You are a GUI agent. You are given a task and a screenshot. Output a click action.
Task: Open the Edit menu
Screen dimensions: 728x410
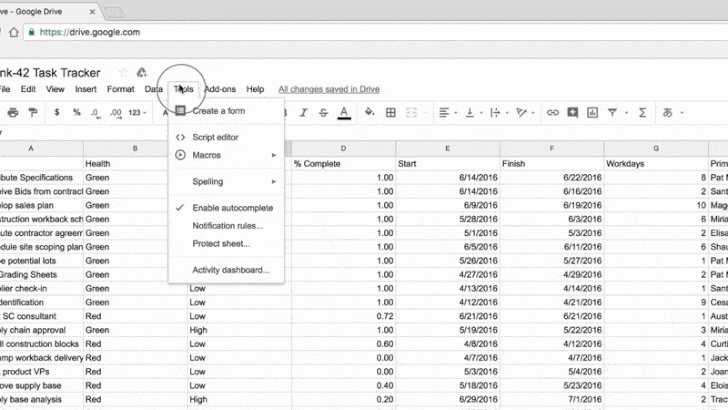pyautogui.click(x=28, y=89)
